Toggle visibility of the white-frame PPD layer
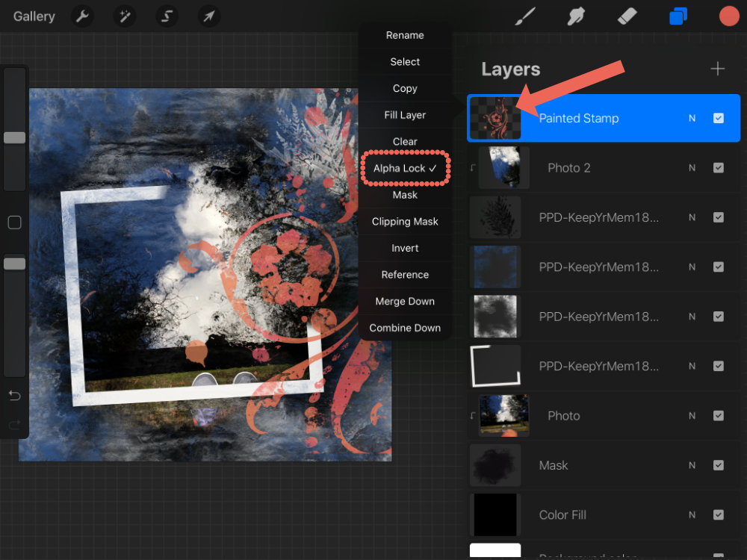Viewport: 747px width, 560px height. (x=719, y=366)
